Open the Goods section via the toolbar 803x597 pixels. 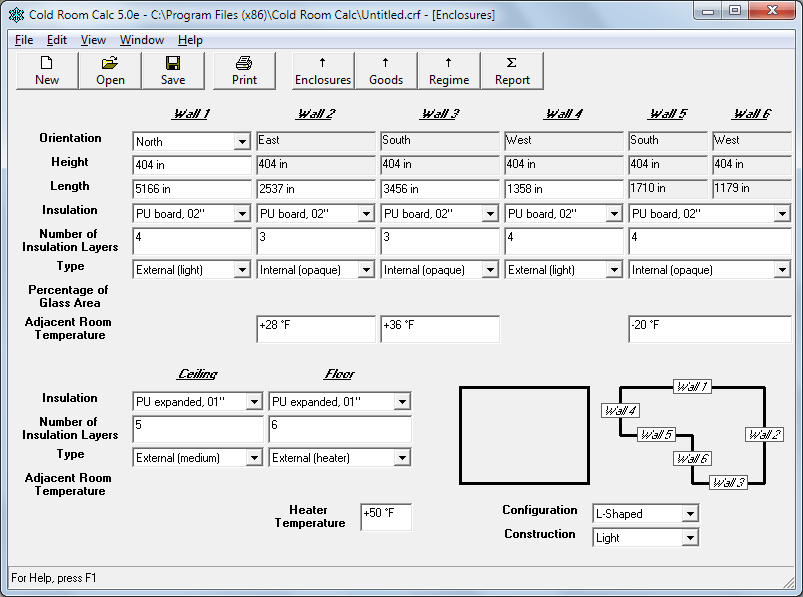coord(386,70)
